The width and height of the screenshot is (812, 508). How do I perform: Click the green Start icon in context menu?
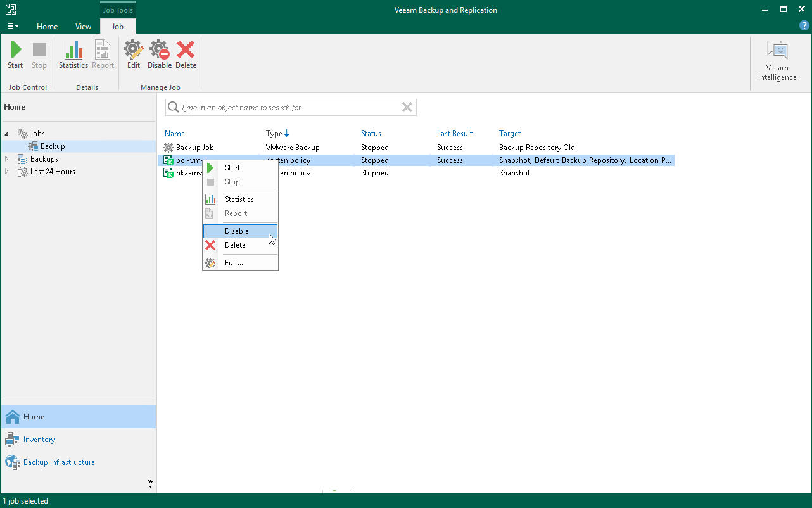point(210,168)
